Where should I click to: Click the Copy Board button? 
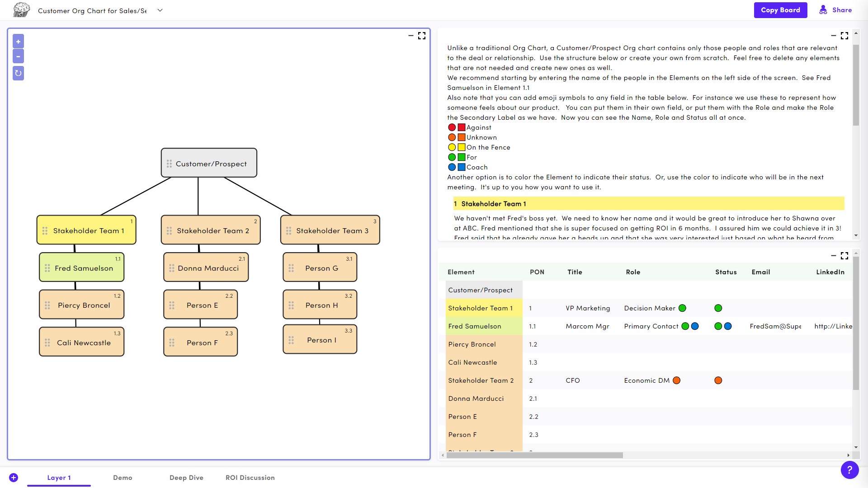pyautogui.click(x=780, y=10)
